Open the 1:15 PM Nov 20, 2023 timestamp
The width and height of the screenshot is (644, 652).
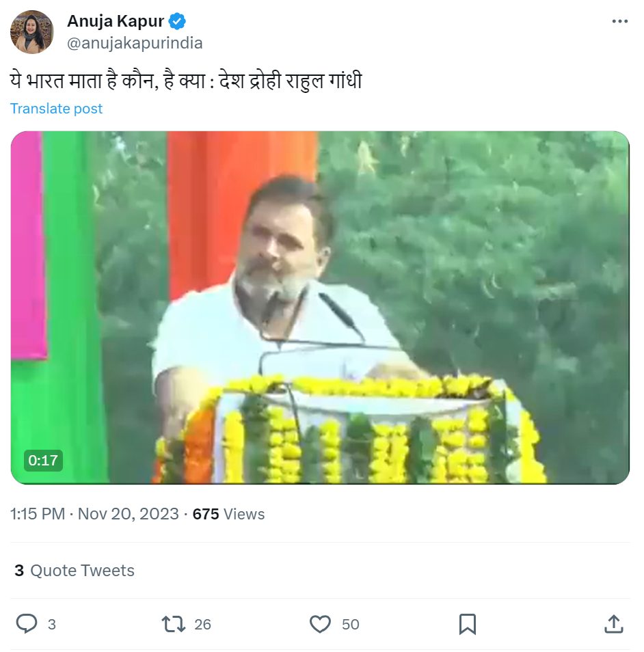[x=94, y=515]
